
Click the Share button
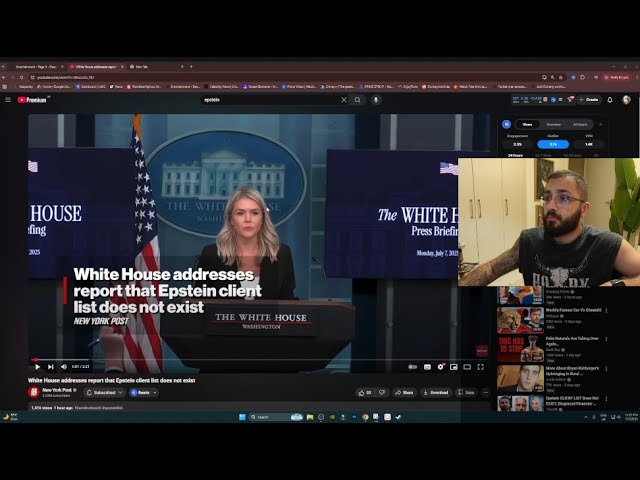tap(404, 393)
